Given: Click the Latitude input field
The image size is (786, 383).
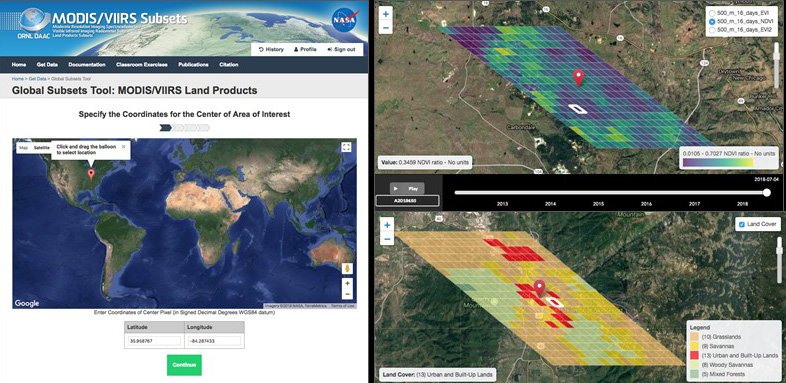Looking at the screenshot, I should pyautogui.click(x=154, y=341).
